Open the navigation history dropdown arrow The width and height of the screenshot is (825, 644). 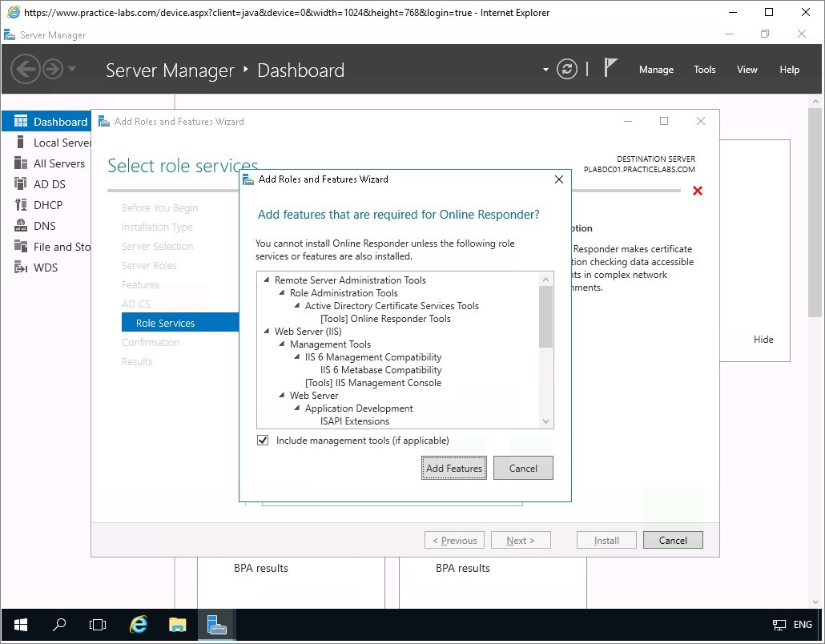(72, 69)
